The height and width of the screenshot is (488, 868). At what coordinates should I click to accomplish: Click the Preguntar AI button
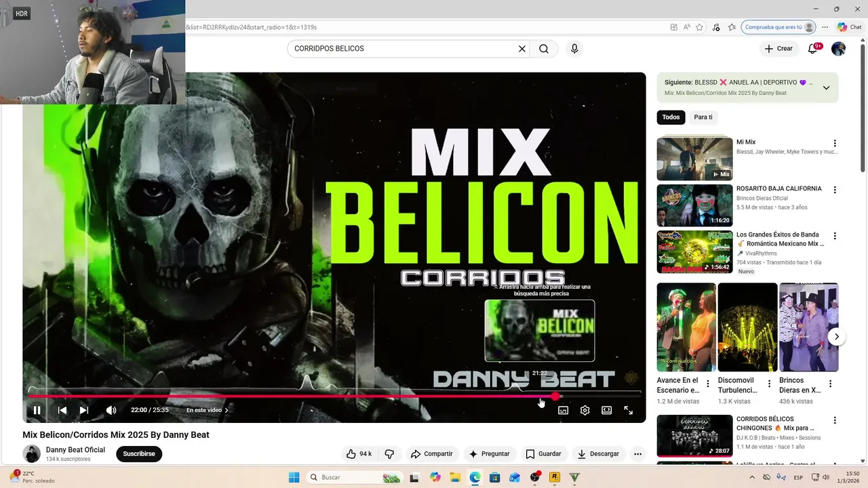point(489,453)
